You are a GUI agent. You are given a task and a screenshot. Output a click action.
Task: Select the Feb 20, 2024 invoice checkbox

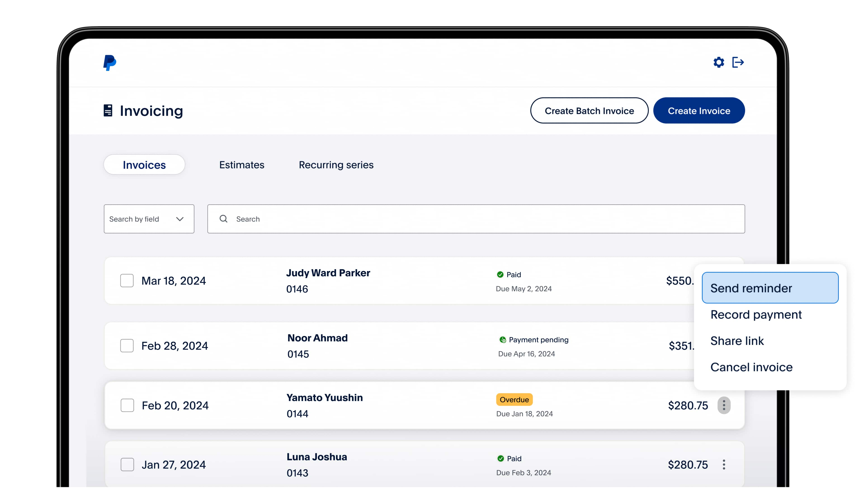point(127,405)
